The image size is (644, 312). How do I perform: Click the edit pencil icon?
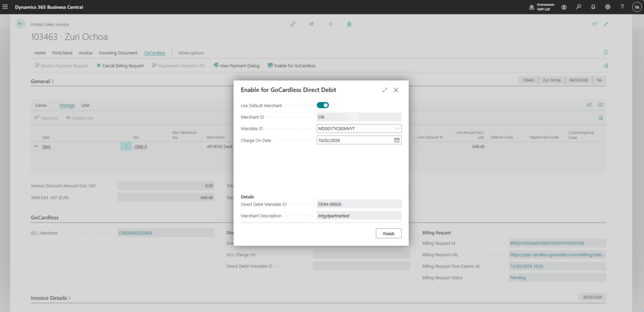click(292, 24)
